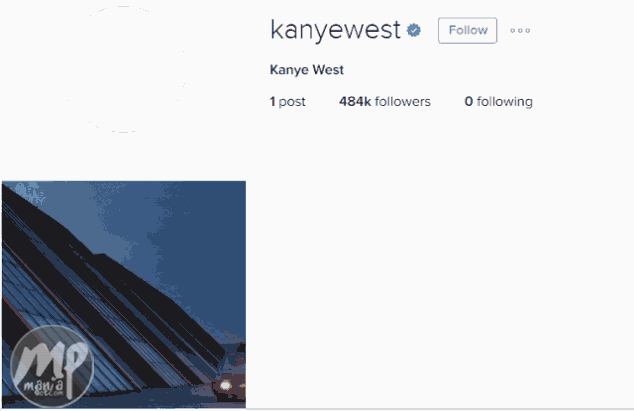Image resolution: width=634 pixels, height=411 pixels.
Task: Open the 484k followers list
Action: click(385, 102)
